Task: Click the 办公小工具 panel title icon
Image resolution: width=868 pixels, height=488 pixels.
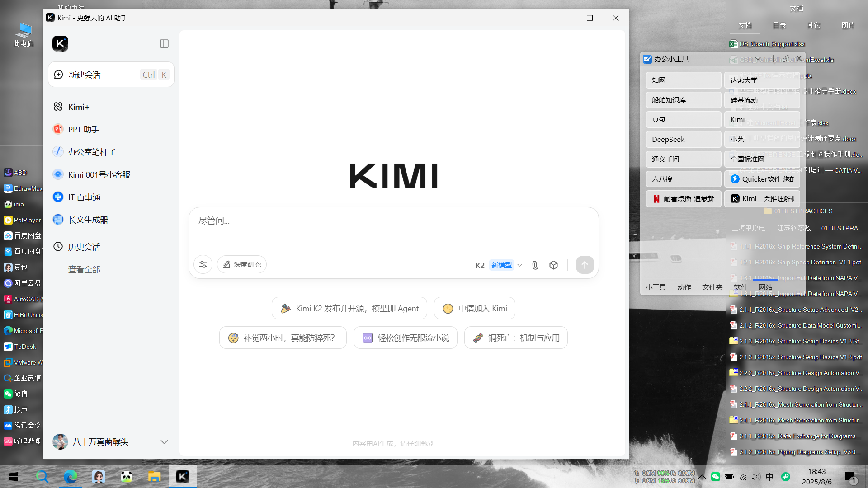Action: [647, 59]
